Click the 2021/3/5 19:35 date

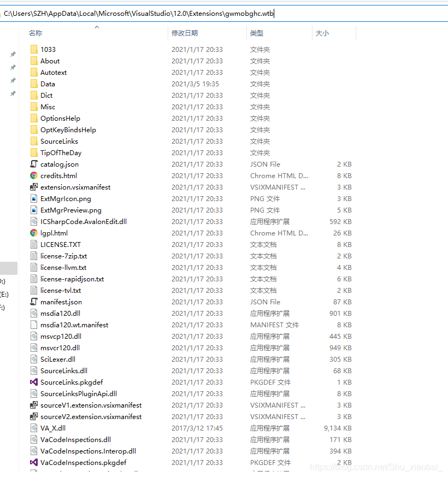(195, 84)
